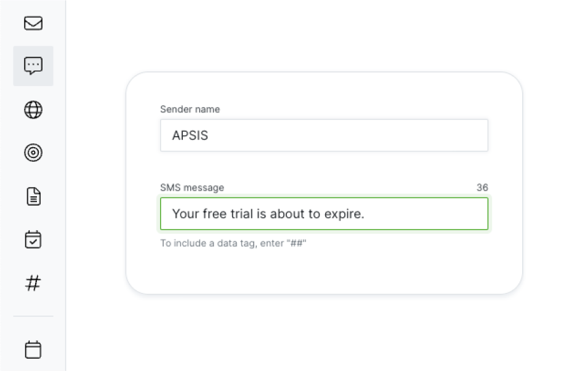588x371 pixels.
Task: Click the concentric target icon in sidebar
Action: [33, 153]
